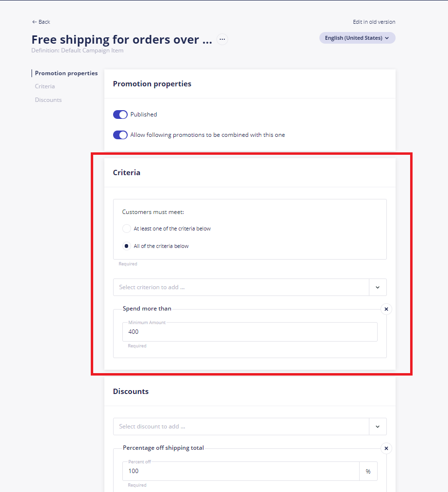Image resolution: width=448 pixels, height=492 pixels.
Task: Disable combining promotions toggle
Action: tap(120, 135)
